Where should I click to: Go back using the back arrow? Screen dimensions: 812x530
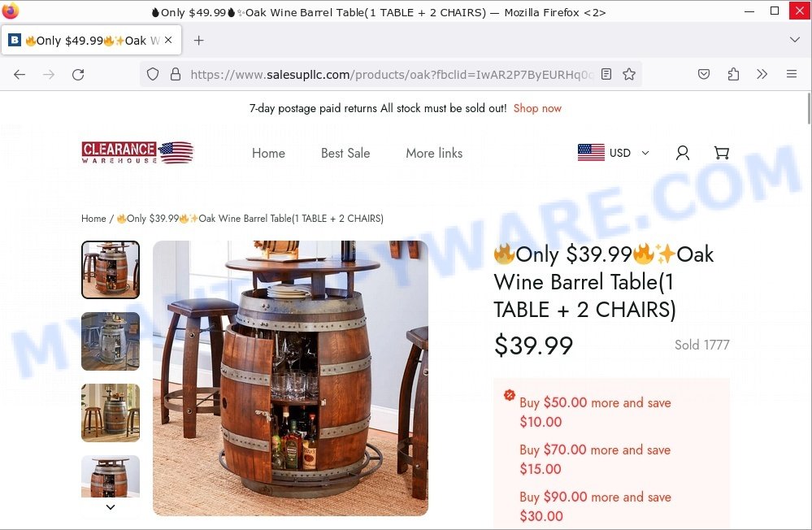20,75
